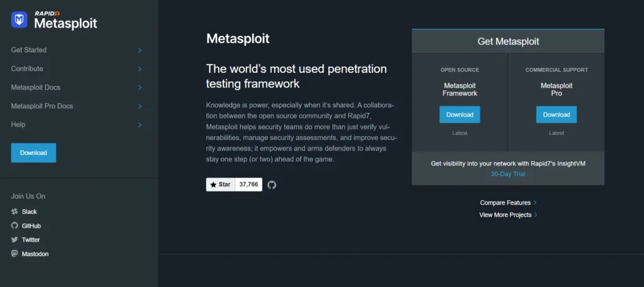The image size is (644, 287).
Task: Open the 30-Day Trial link
Action: 508,174
